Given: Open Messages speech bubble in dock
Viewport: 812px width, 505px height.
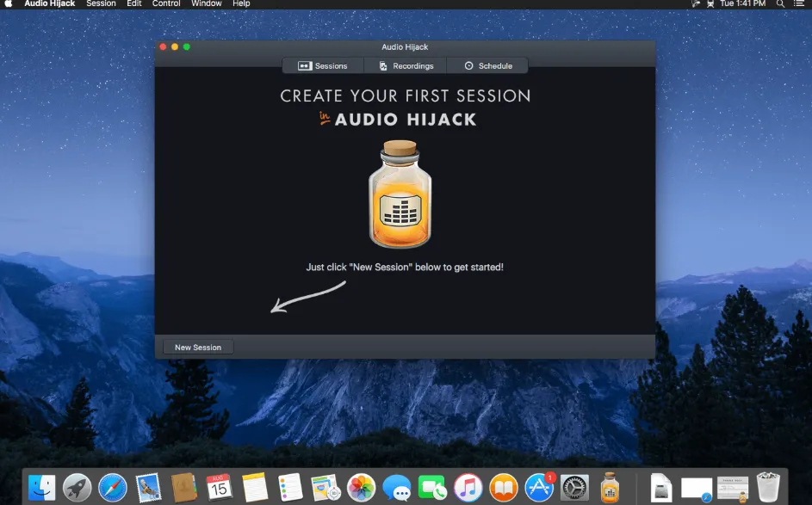Looking at the screenshot, I should pos(397,488).
